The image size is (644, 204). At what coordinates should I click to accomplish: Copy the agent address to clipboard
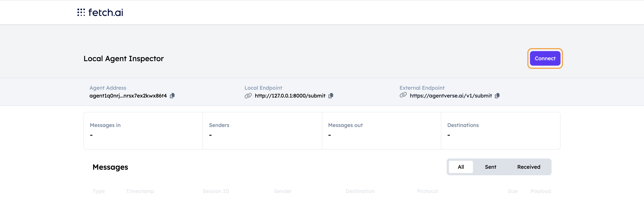[172, 96]
